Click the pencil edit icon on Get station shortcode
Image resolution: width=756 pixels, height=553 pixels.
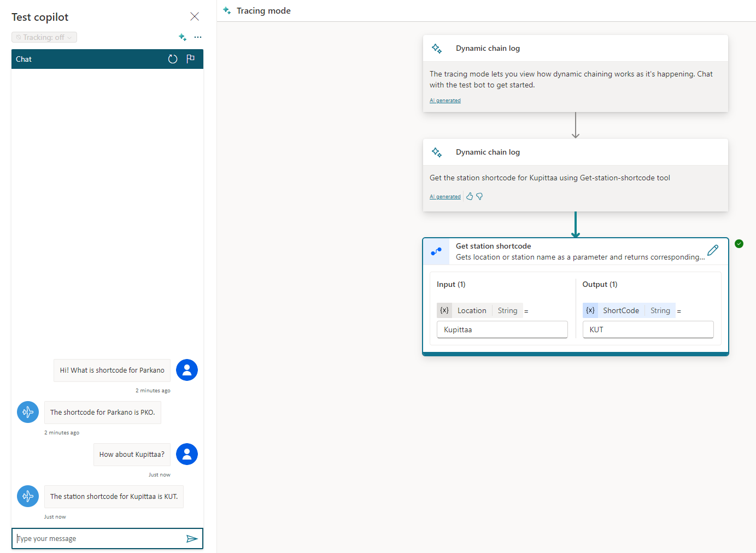[x=713, y=251]
